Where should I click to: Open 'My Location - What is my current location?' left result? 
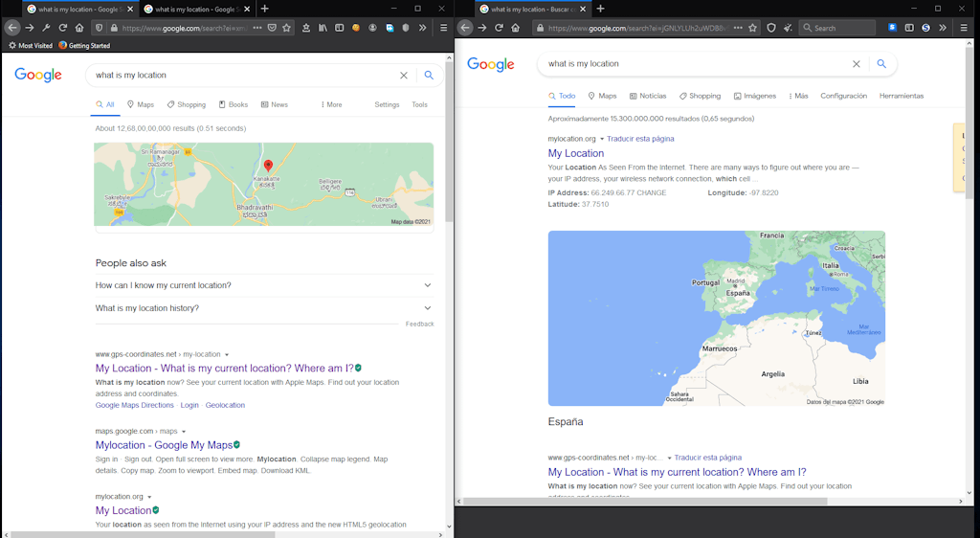coord(224,369)
